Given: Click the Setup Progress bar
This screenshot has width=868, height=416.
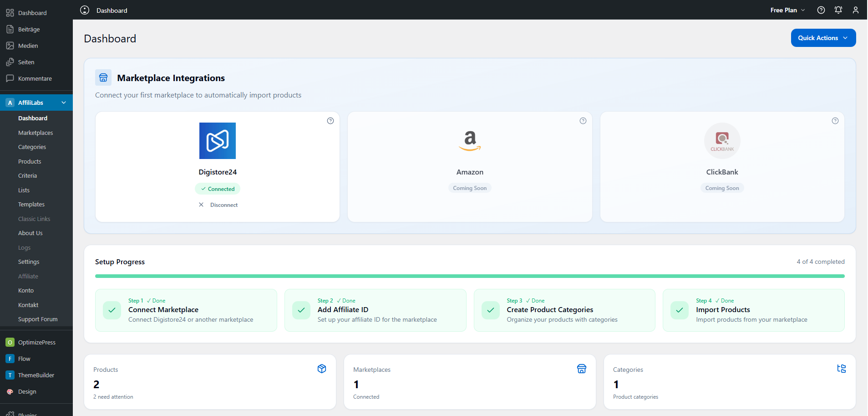Looking at the screenshot, I should coord(470,276).
